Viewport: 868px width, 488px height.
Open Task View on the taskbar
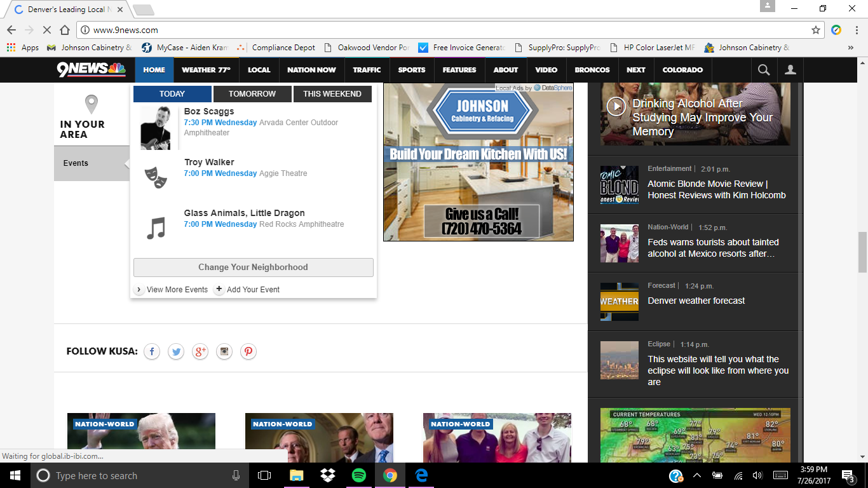pos(264,475)
